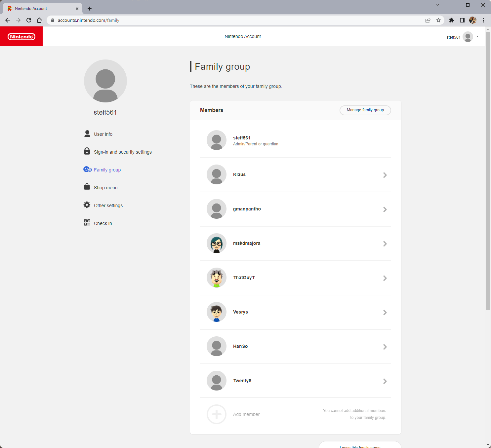Open HanSo member name link
The width and height of the screenshot is (491, 448).
point(240,346)
